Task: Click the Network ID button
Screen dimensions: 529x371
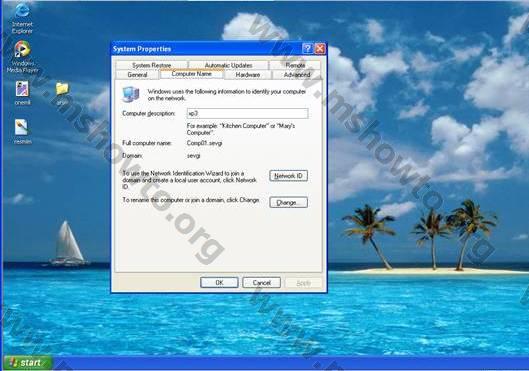Action: pyautogui.click(x=288, y=176)
